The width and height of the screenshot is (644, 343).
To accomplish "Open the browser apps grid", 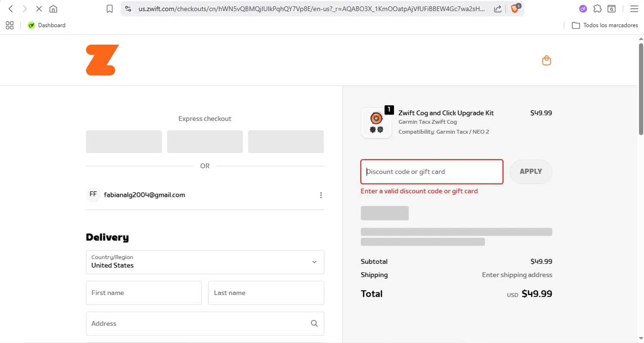I will coord(9,25).
